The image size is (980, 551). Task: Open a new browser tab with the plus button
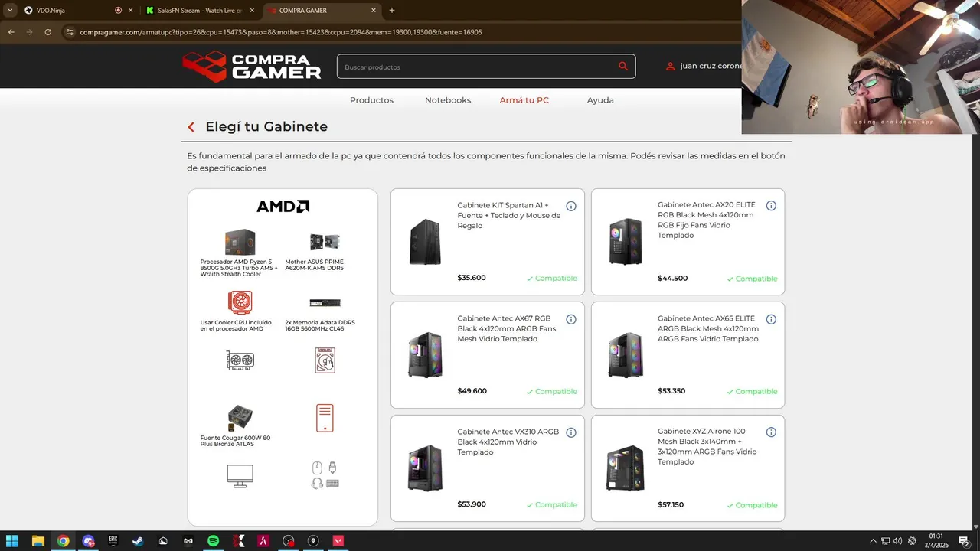tap(392, 11)
